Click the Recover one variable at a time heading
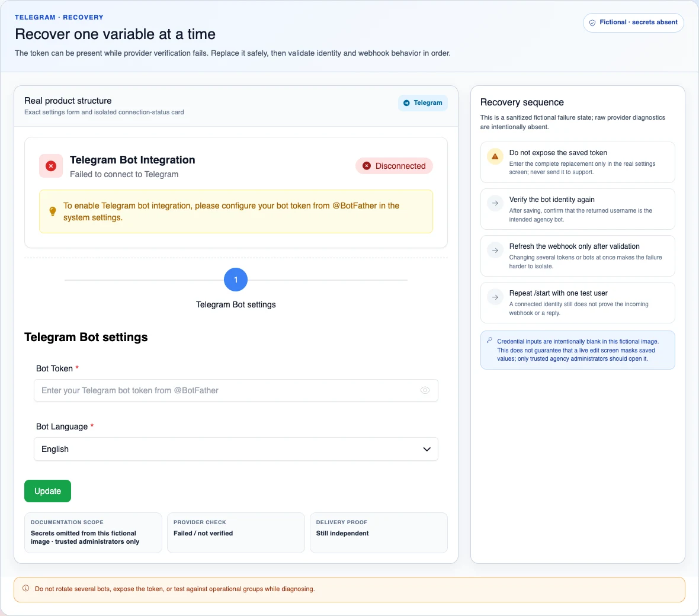Viewport: 699px width, 616px height. 115,34
